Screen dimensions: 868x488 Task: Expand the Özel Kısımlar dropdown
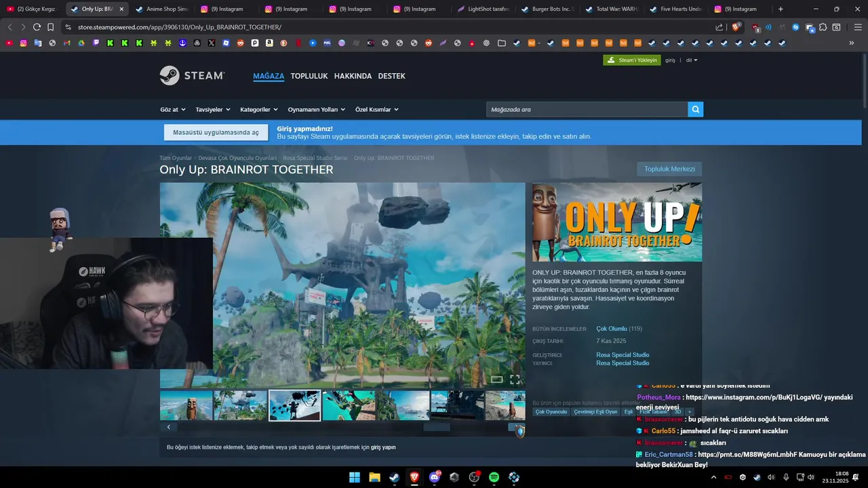[x=377, y=109]
